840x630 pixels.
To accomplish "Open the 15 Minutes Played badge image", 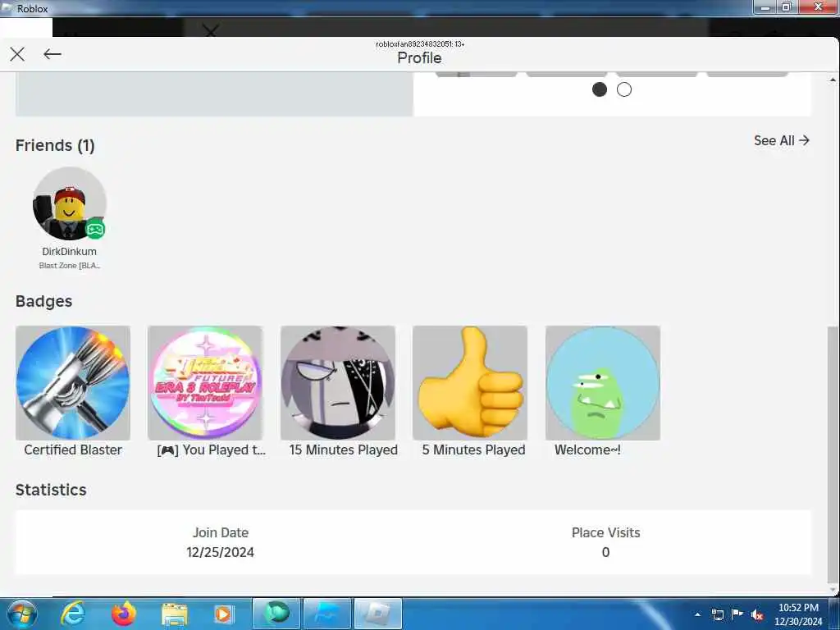I will pyautogui.click(x=338, y=383).
